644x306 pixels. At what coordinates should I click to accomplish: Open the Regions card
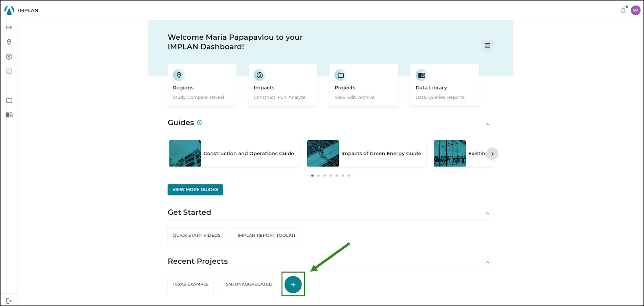pyautogui.click(x=202, y=85)
